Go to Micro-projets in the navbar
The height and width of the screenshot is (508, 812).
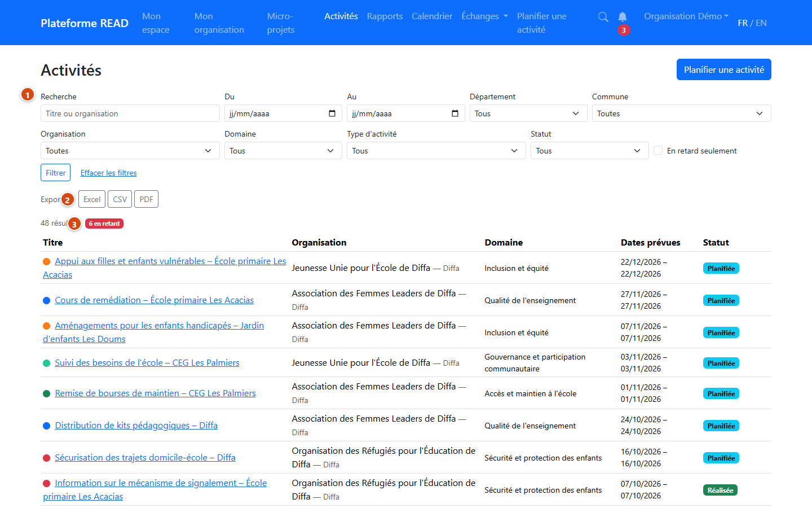click(x=281, y=23)
